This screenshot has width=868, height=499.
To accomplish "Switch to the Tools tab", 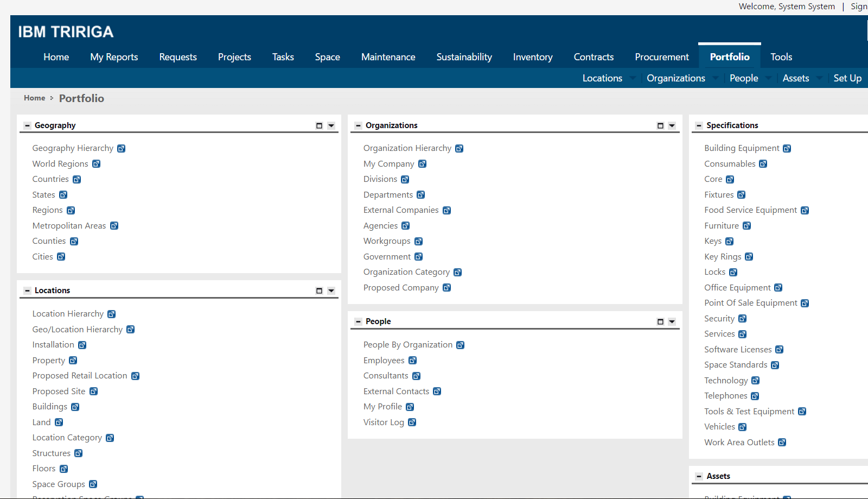I will [781, 57].
